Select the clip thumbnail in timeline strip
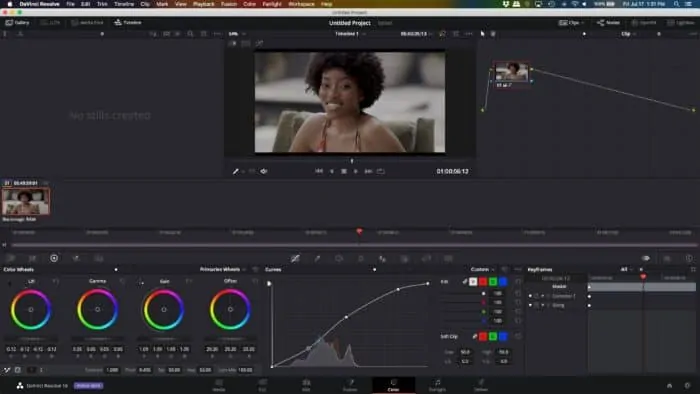 pos(25,202)
